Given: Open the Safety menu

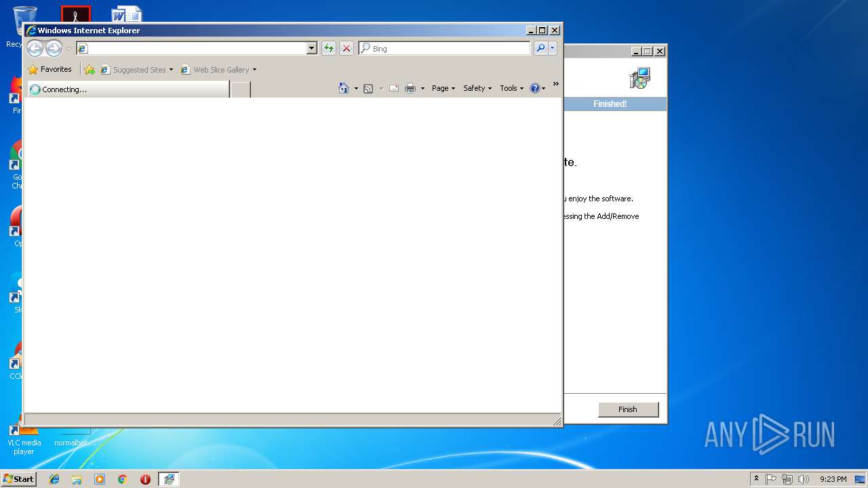Looking at the screenshot, I should pos(477,88).
